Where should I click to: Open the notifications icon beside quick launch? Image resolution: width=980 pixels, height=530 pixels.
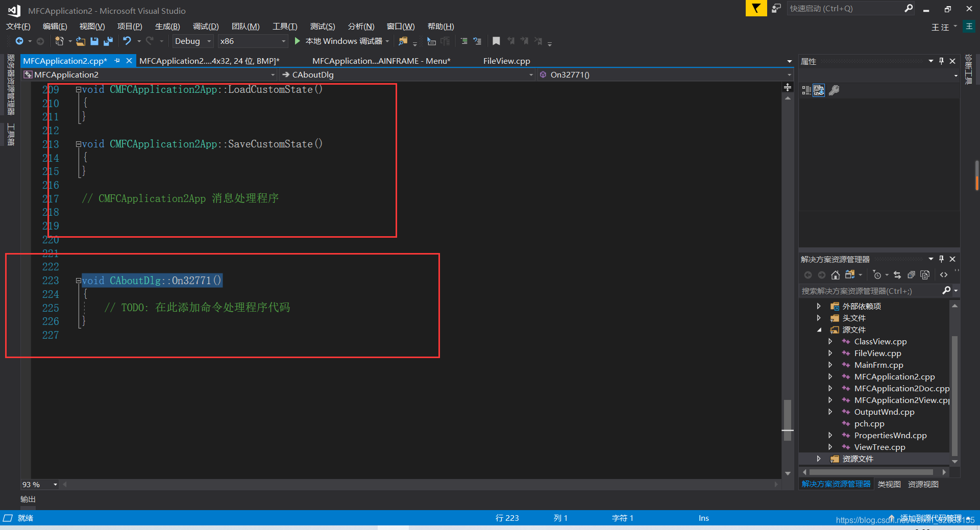[x=776, y=8]
